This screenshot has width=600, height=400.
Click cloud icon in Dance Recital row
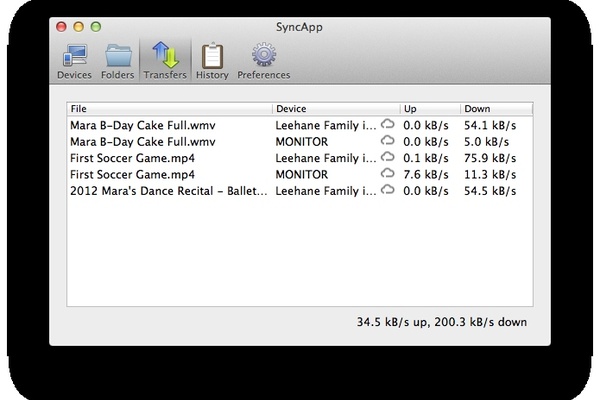point(388,190)
